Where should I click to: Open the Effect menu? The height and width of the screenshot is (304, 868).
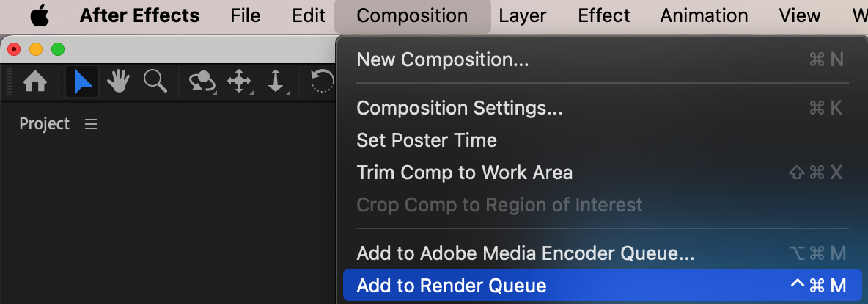click(x=603, y=16)
